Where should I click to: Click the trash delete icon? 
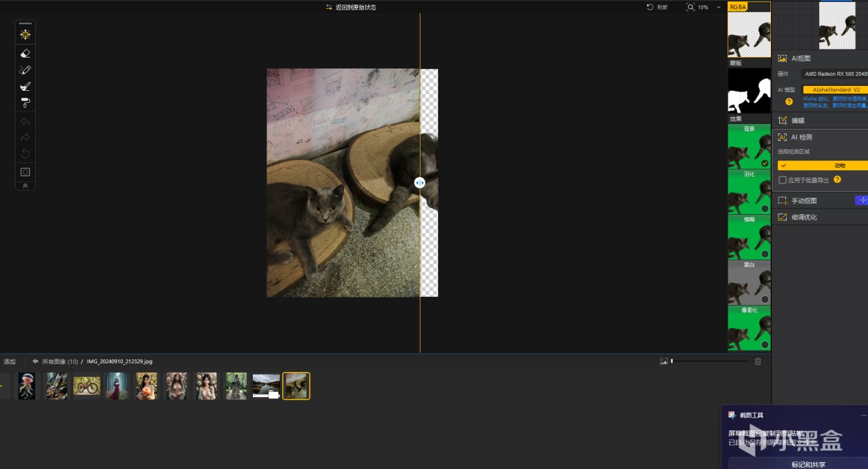tap(758, 361)
